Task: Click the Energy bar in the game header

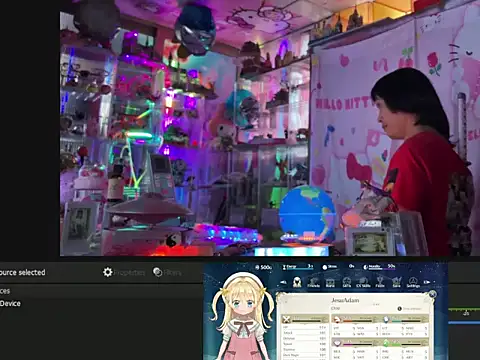Action: pos(298,267)
